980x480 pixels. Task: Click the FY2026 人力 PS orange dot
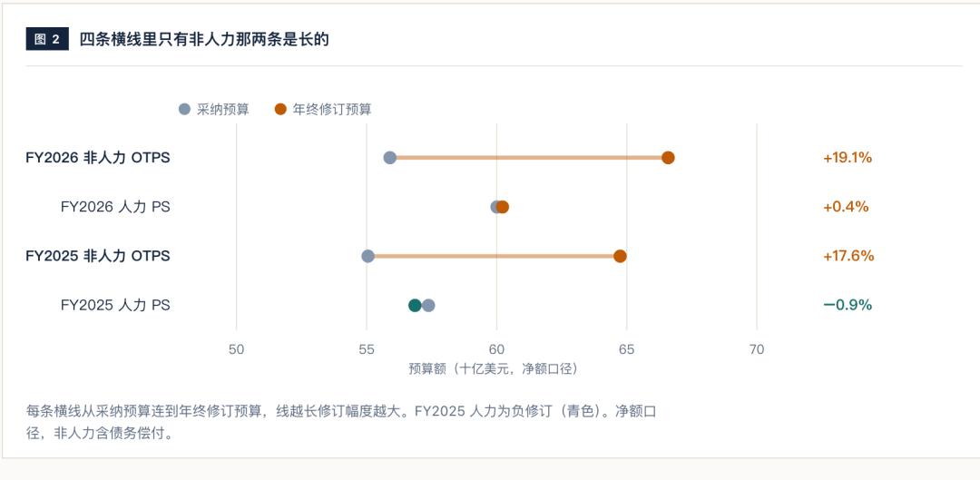click(503, 207)
